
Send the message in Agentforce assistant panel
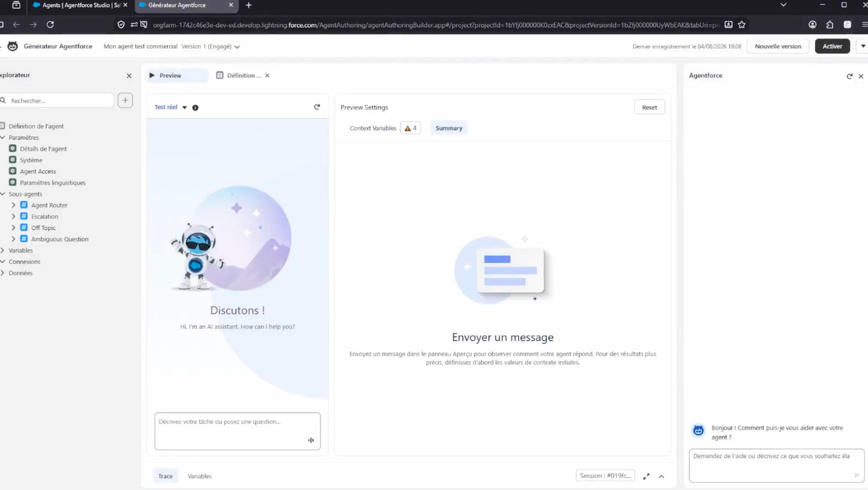[857, 475]
